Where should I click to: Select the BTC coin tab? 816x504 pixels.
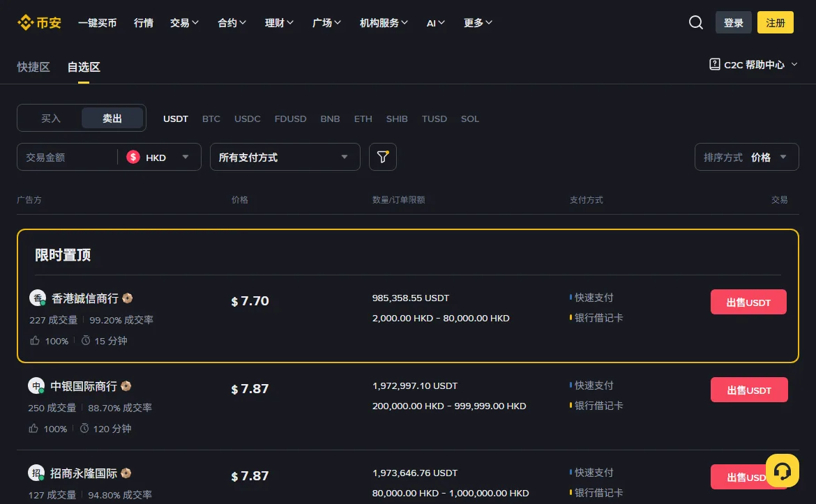(x=211, y=119)
